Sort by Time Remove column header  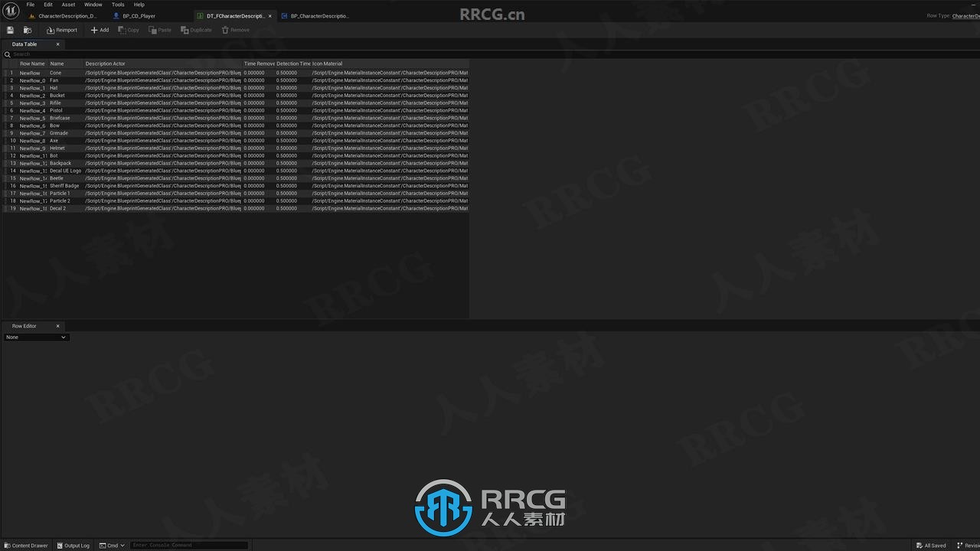(259, 64)
